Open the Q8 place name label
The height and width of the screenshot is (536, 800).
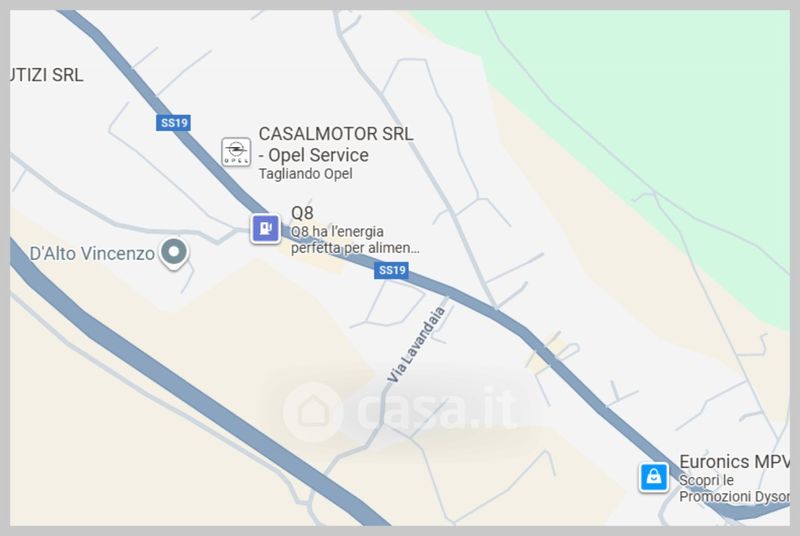click(302, 213)
